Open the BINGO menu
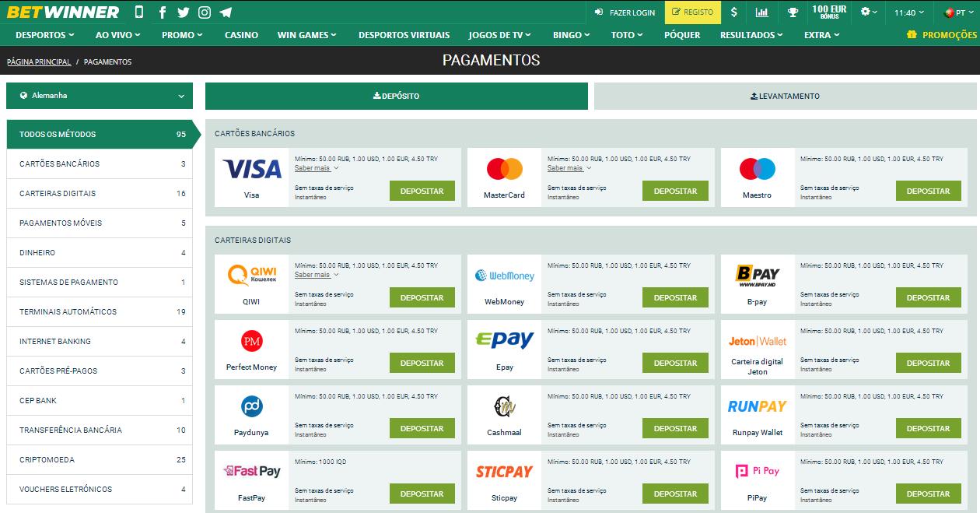 click(x=571, y=35)
